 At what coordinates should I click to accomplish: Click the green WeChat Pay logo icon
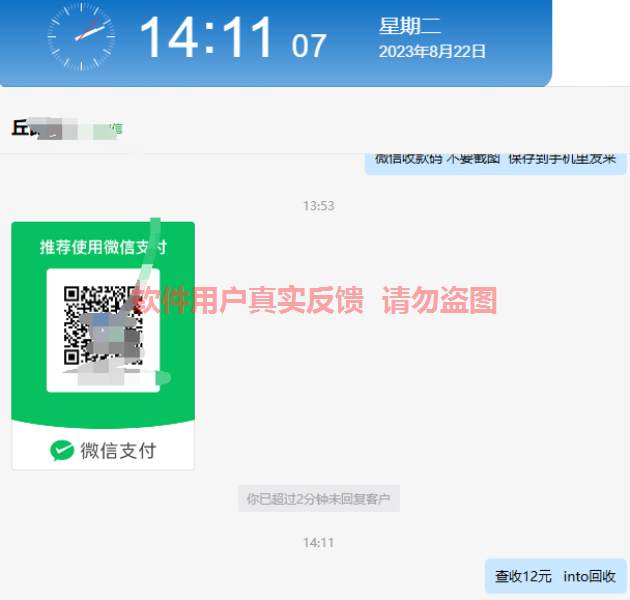point(62,450)
